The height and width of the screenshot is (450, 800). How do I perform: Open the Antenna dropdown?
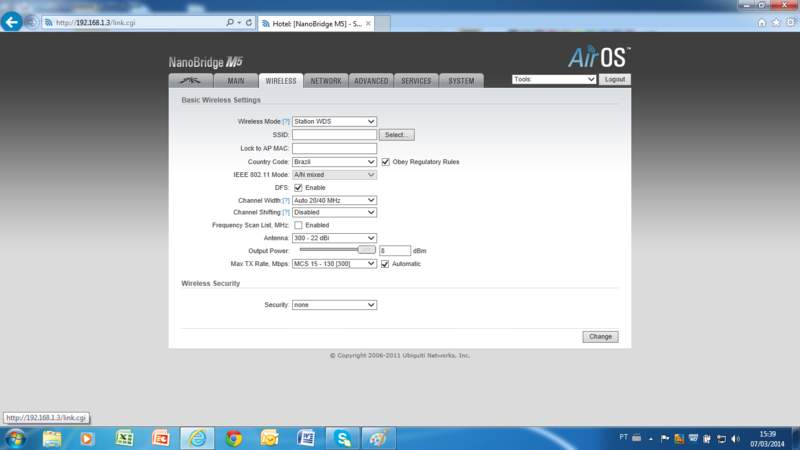click(334, 238)
